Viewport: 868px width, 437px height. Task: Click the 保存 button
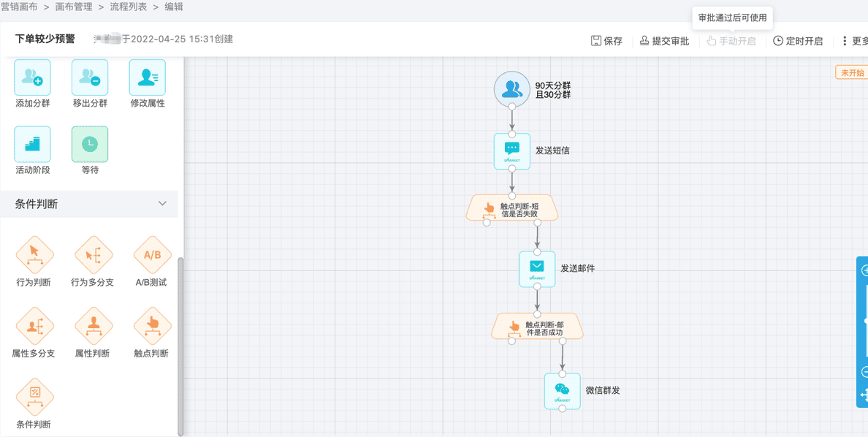tap(606, 41)
